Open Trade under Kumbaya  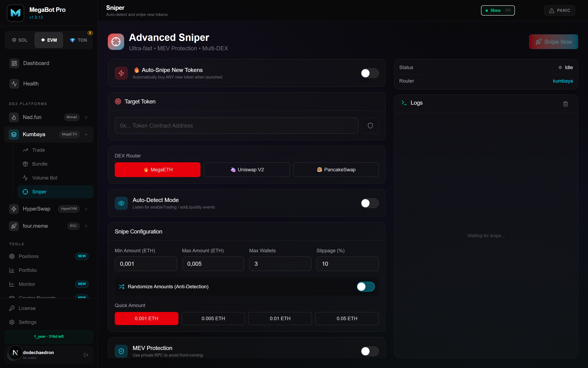click(x=55, y=150)
